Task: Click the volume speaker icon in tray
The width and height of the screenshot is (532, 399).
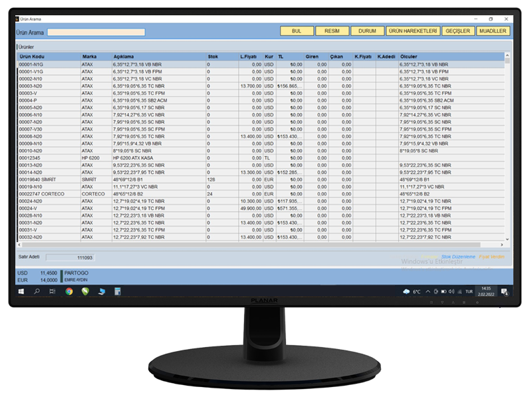Action: (x=452, y=291)
